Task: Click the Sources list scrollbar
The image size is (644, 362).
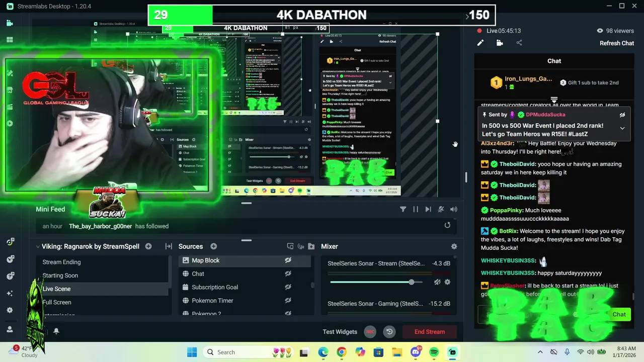Action: [312, 285]
